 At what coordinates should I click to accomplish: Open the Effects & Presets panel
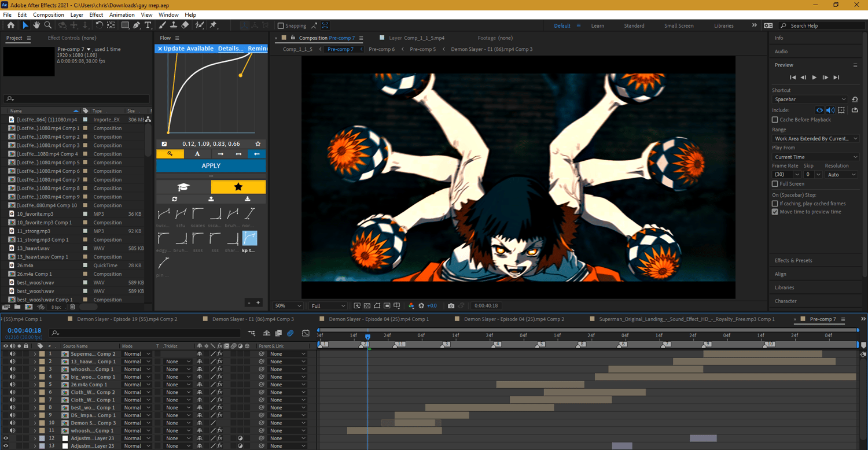[793, 260]
